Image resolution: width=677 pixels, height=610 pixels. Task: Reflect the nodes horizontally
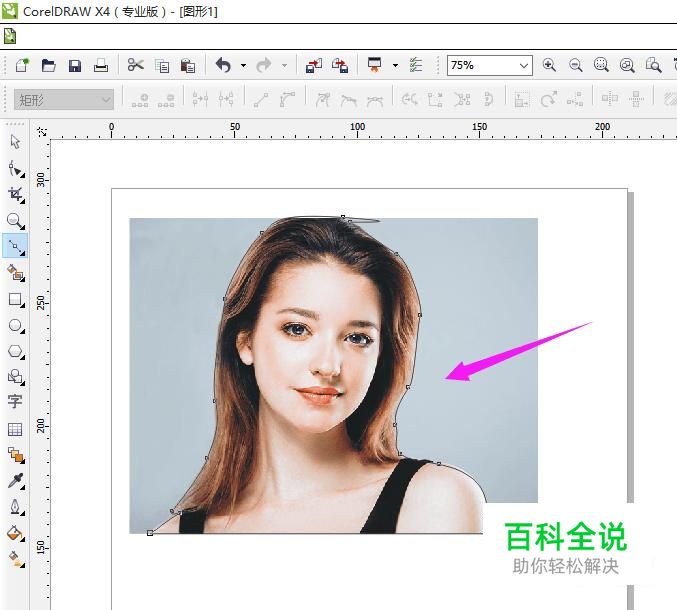coord(610,99)
